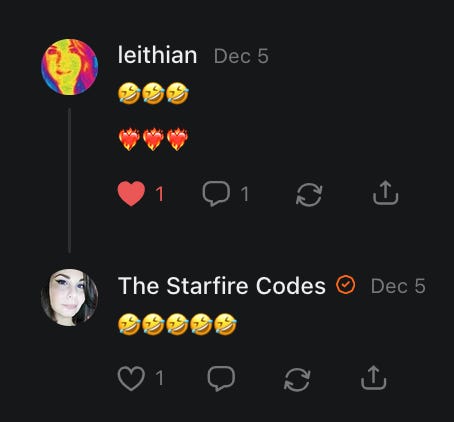454x422 pixels.
Task: Open leithian's Dec 5 timestamp
Action: point(241,56)
